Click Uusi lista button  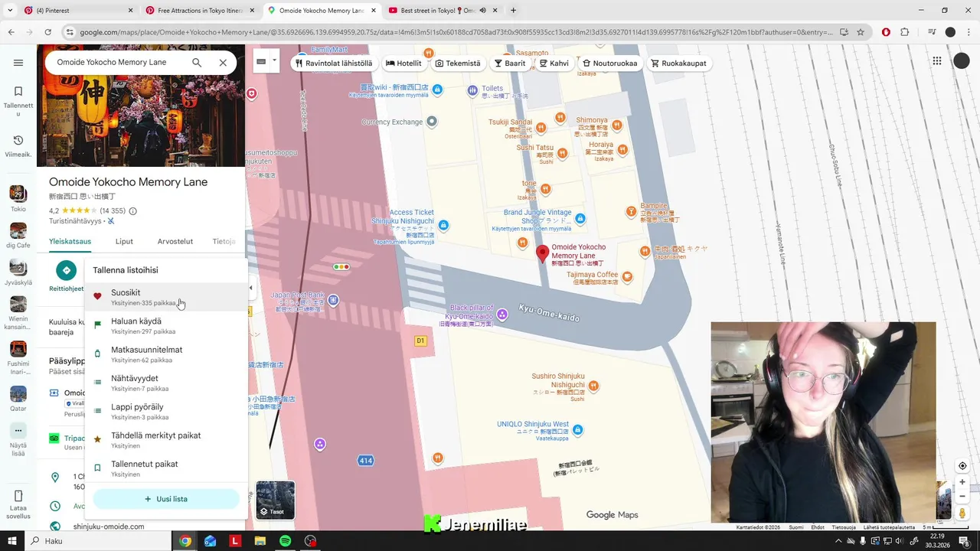(166, 499)
